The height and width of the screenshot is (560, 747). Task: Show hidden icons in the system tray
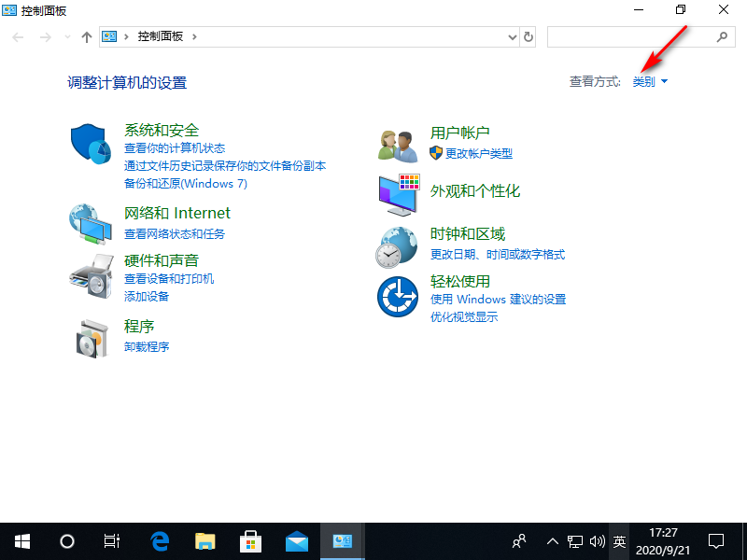point(553,541)
